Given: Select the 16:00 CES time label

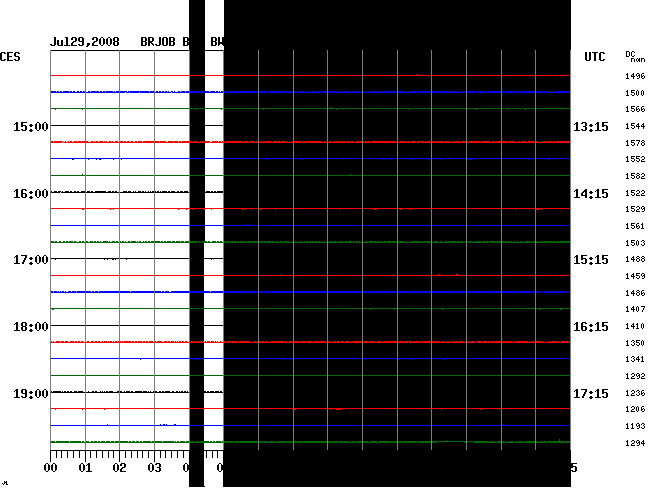Looking at the screenshot, I should pyautogui.click(x=30, y=194).
